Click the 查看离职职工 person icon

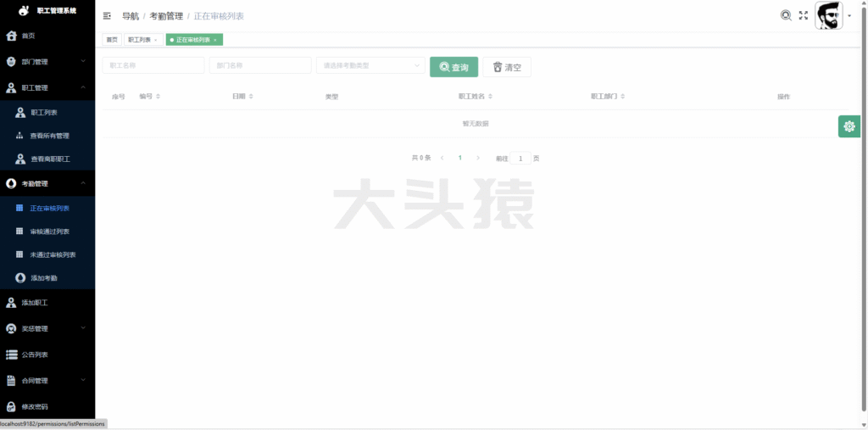pyautogui.click(x=20, y=159)
